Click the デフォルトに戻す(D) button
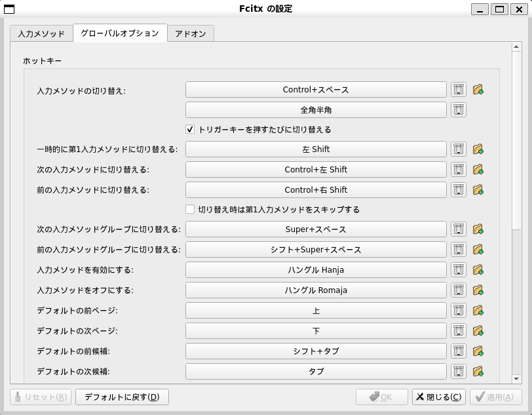The height and width of the screenshot is (415, 532). [x=122, y=397]
